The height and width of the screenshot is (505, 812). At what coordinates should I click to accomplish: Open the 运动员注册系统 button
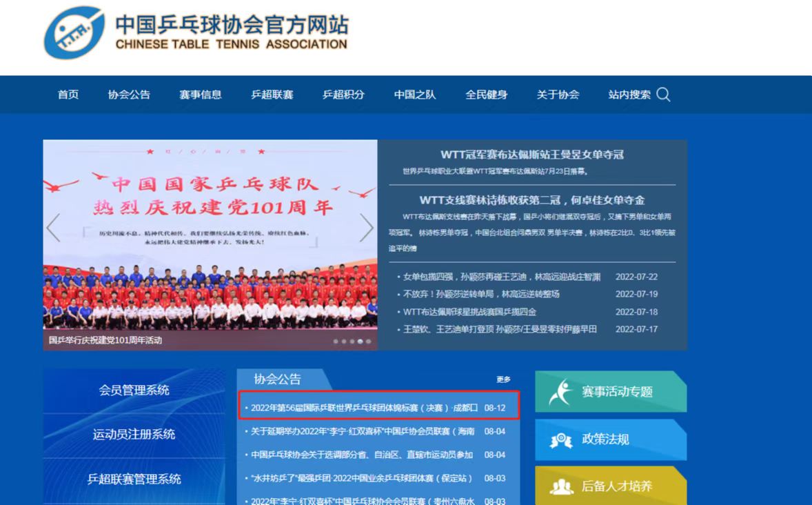pyautogui.click(x=134, y=435)
